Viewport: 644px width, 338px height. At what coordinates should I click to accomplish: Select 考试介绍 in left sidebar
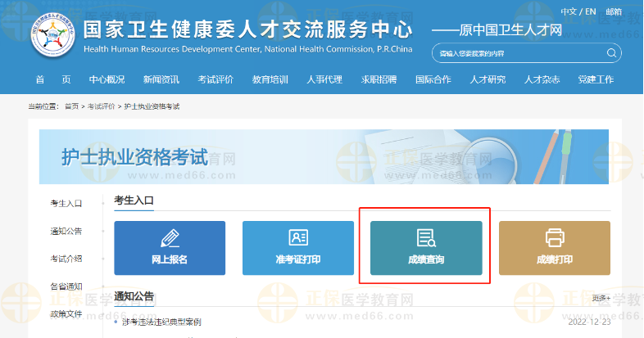point(66,259)
